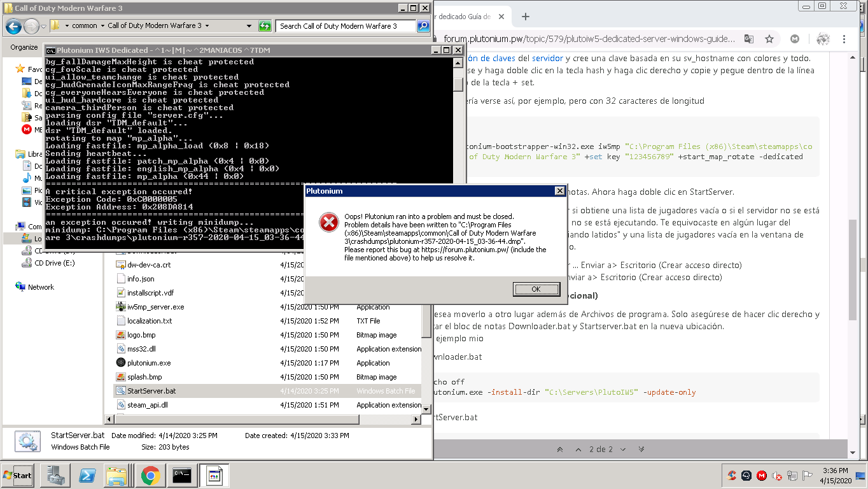Expand the 'common' breadcrumb dropdown arrow
868x489 pixels.
[x=102, y=26]
